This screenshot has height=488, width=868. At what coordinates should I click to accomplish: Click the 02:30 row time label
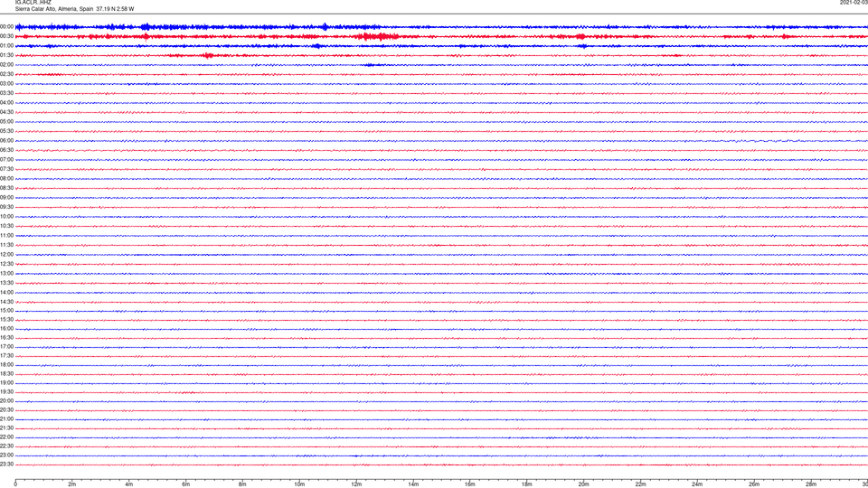click(6, 74)
